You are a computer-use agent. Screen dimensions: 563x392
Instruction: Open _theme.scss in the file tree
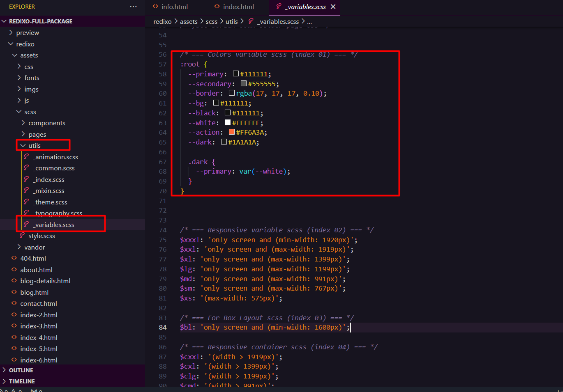[51, 202]
